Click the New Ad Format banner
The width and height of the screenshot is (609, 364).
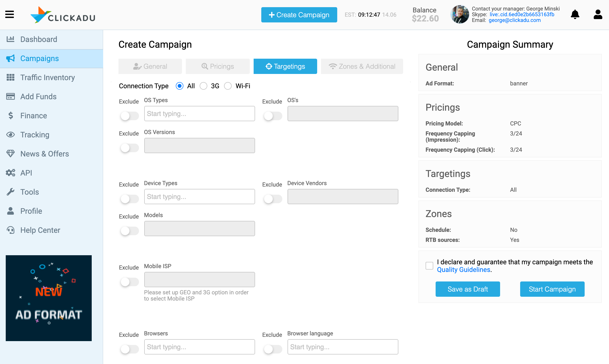[x=49, y=298]
